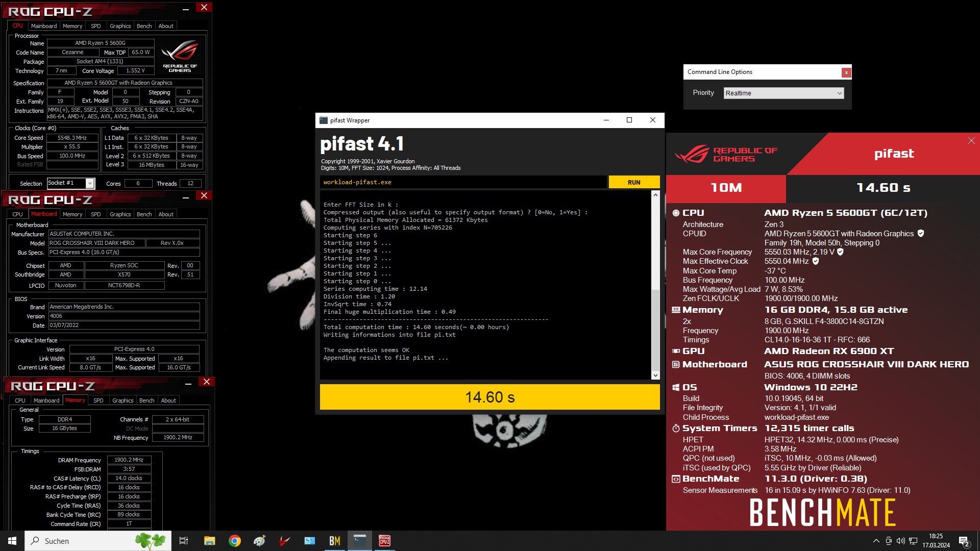The image size is (980, 551).
Task: Click the DRAM Frequency value 1900.2 MHz
Action: click(129, 460)
